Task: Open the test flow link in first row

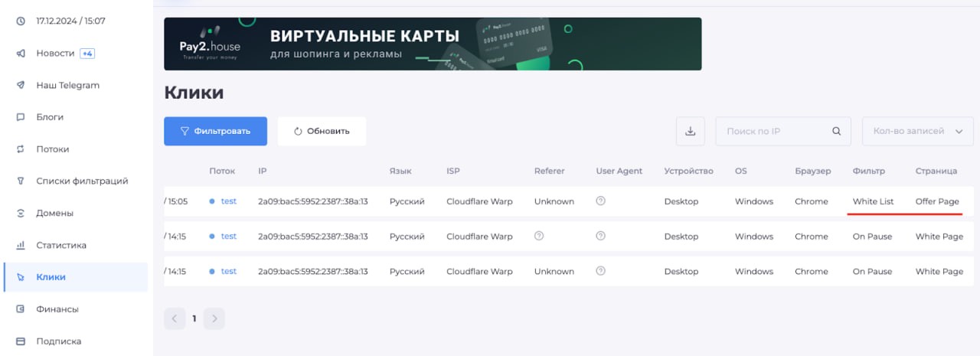Action: tap(229, 201)
